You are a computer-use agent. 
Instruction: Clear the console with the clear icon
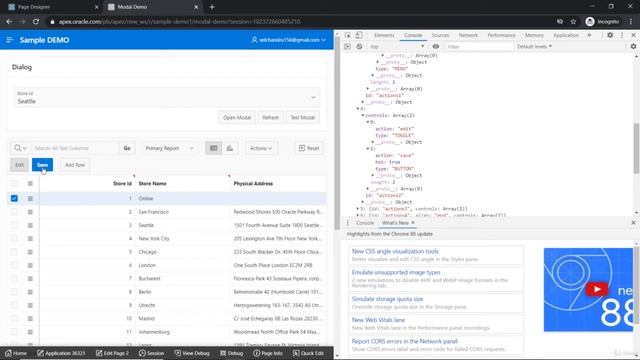click(359, 47)
